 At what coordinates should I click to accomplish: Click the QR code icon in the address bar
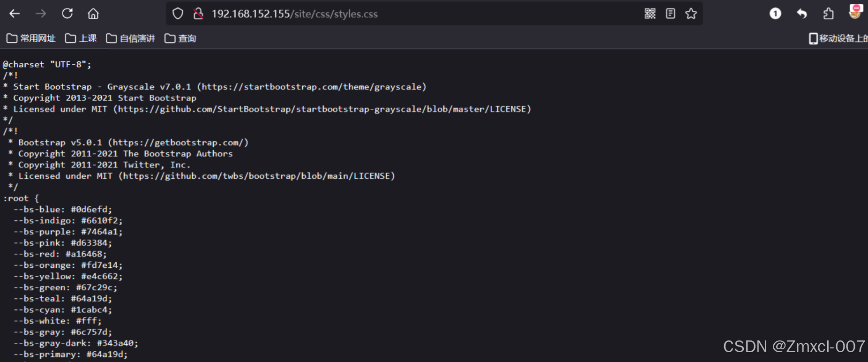coord(650,14)
